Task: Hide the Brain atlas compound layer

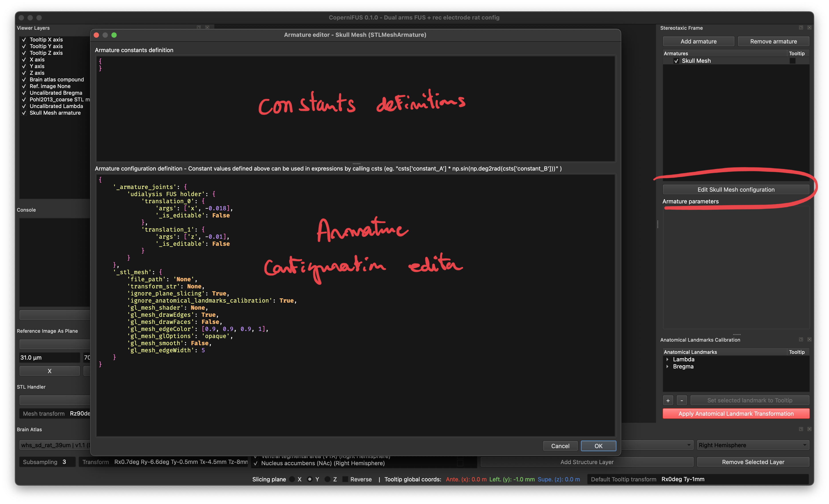Action: click(x=24, y=80)
